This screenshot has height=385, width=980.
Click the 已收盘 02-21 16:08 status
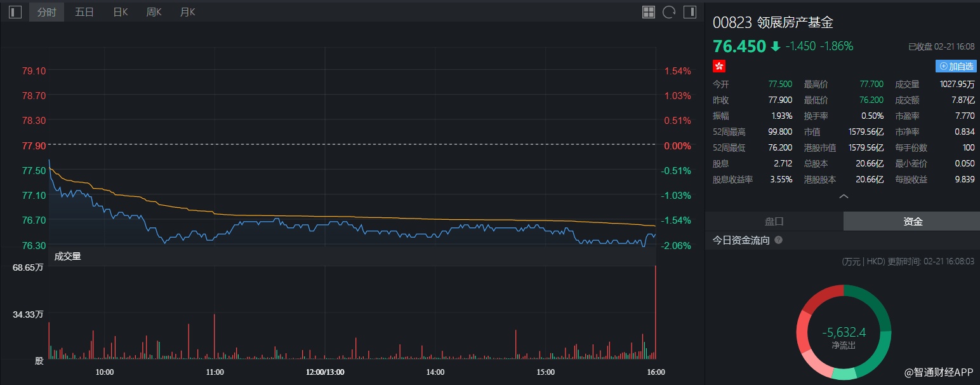(x=941, y=47)
